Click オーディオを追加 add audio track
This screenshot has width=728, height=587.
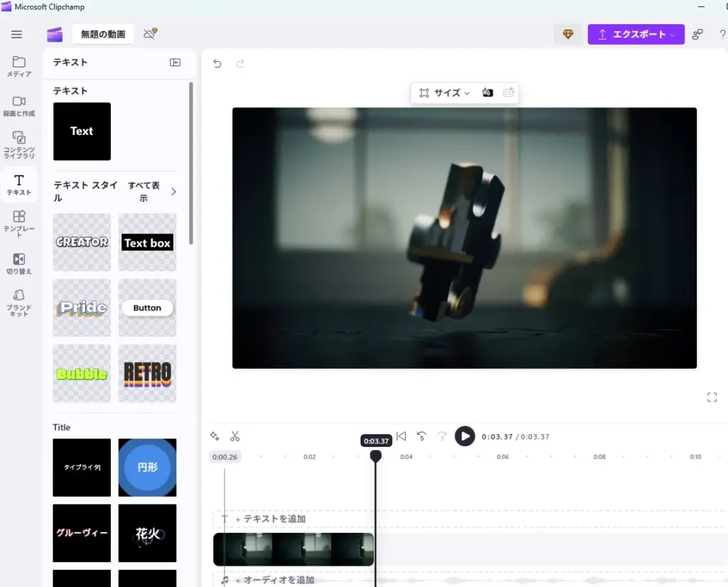[x=274, y=580]
